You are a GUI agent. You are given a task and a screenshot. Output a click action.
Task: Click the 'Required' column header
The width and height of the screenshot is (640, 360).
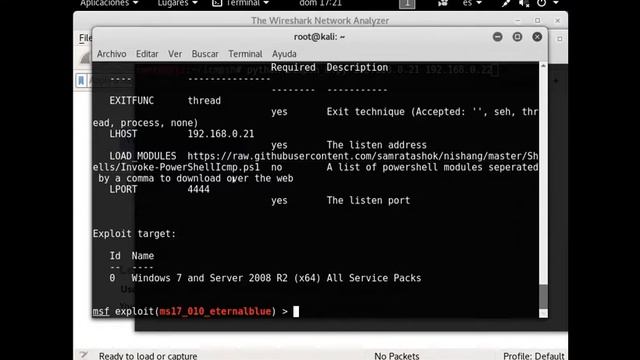tap(293, 67)
